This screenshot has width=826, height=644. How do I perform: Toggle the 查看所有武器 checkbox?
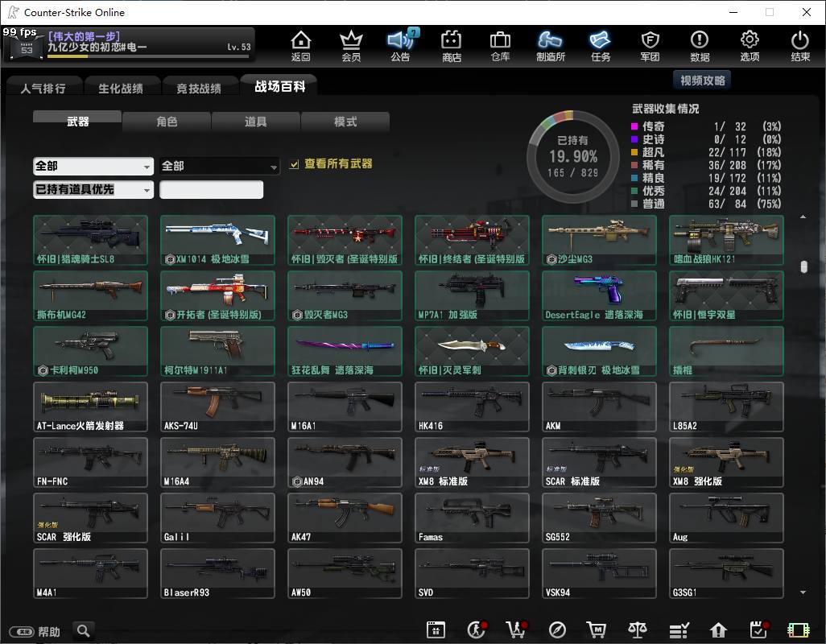coord(294,165)
